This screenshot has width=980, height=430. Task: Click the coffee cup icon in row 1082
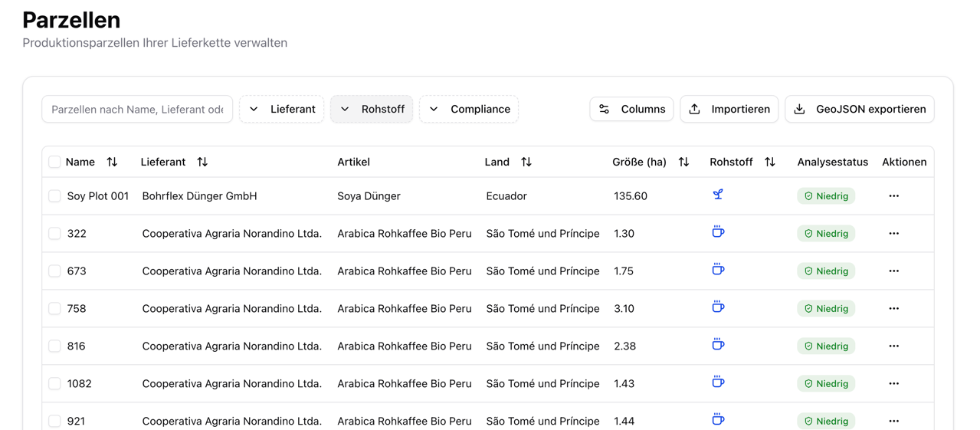pyautogui.click(x=718, y=382)
